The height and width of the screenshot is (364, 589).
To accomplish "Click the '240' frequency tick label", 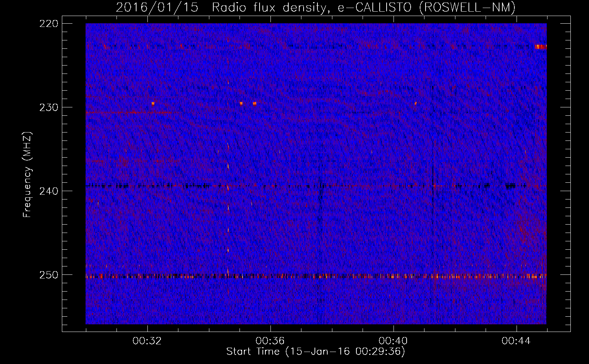I will [x=48, y=191].
